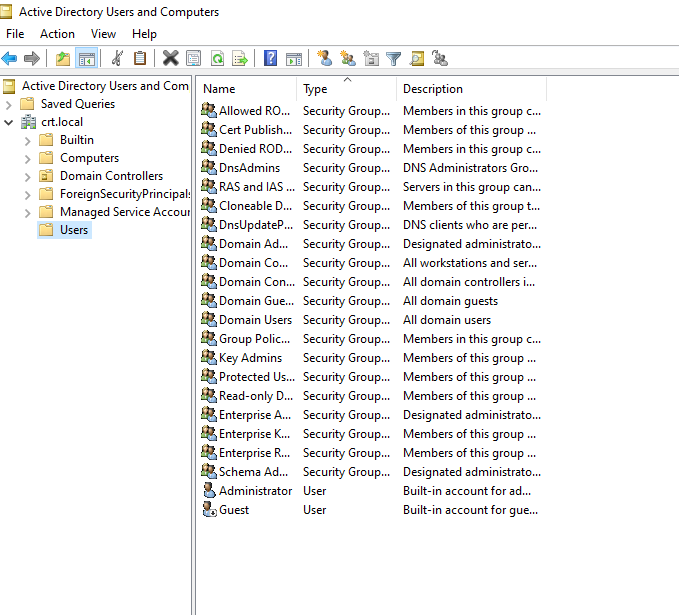
Task: Click the Delete X toolbar icon
Action: (171, 58)
